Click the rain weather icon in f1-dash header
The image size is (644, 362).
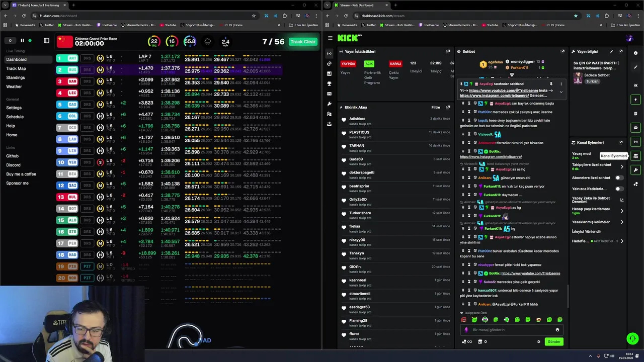(208, 42)
